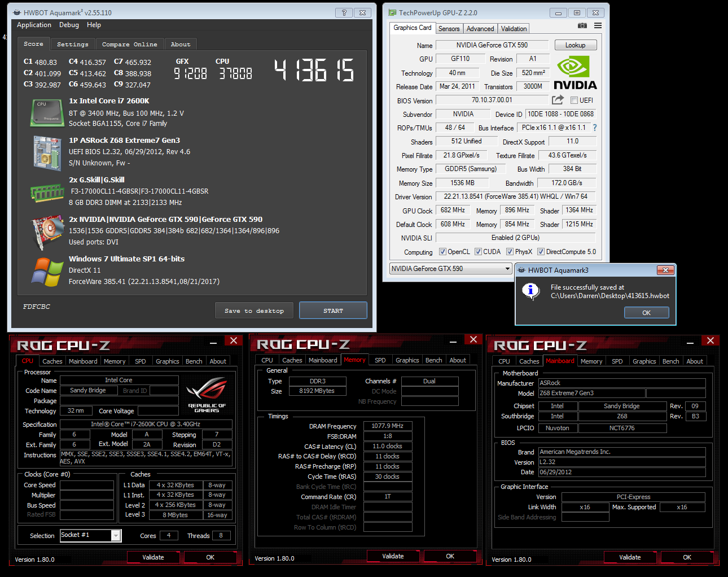728x577 pixels.
Task: Click Validate in the CPU tab window
Action: pos(153,557)
